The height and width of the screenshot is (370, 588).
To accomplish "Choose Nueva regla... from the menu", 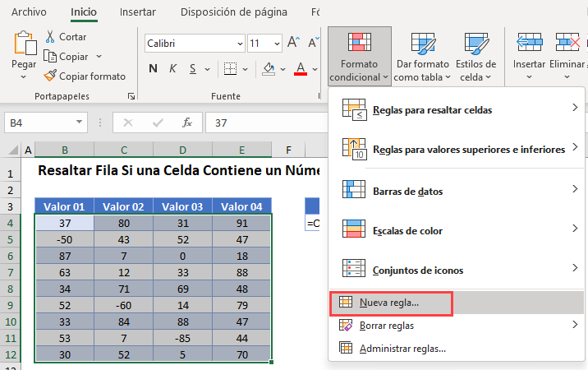I will (457, 303).
